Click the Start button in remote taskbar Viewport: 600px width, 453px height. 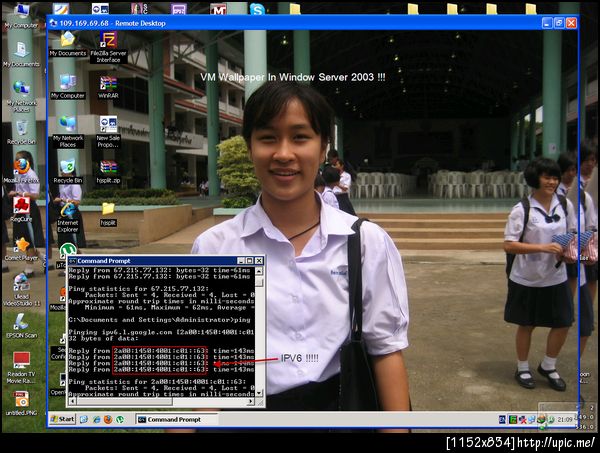pyautogui.click(x=62, y=419)
